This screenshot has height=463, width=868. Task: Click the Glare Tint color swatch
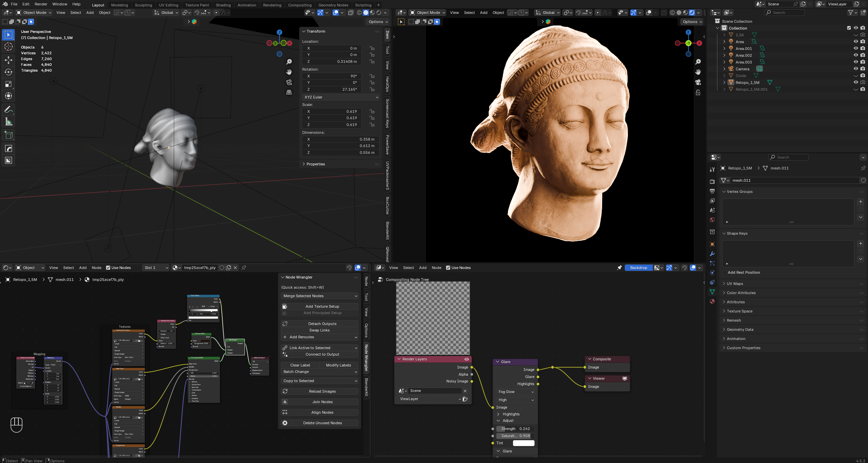tap(524, 443)
